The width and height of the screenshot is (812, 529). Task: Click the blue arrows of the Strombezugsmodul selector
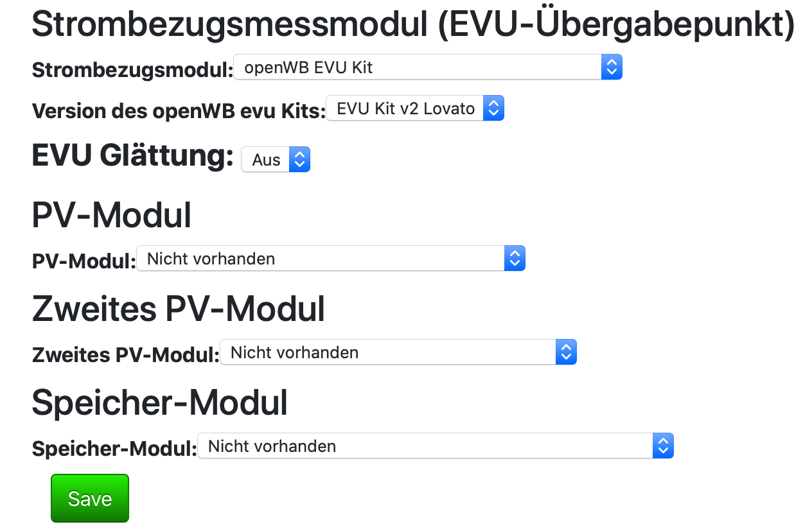point(612,67)
